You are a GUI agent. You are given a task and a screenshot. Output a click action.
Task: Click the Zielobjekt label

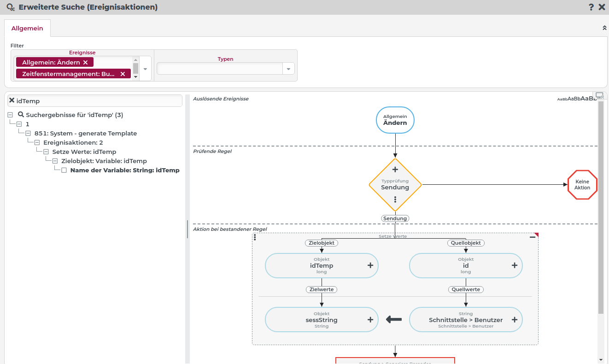click(x=322, y=243)
